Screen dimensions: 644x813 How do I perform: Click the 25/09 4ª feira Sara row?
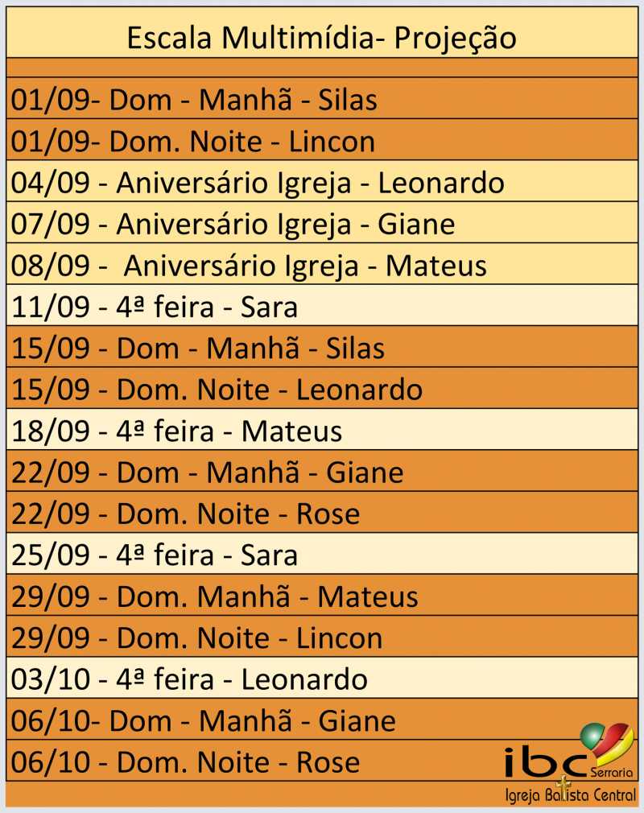point(322,554)
